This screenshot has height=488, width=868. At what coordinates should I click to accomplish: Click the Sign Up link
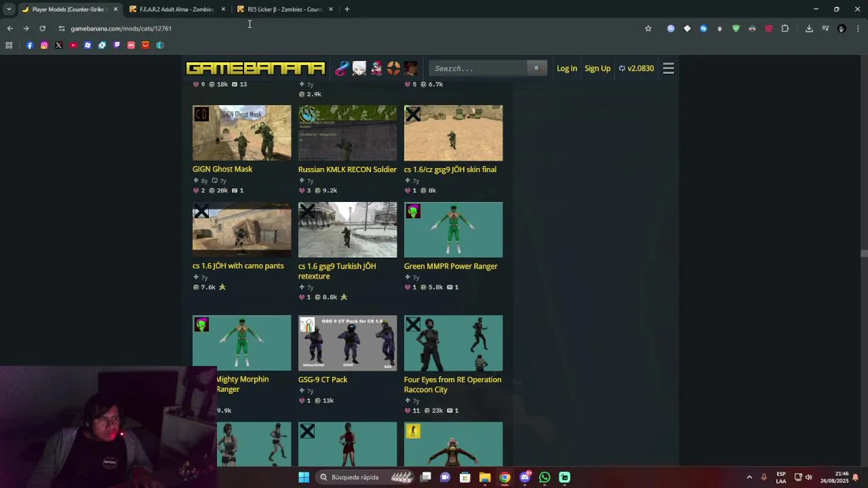coord(597,68)
